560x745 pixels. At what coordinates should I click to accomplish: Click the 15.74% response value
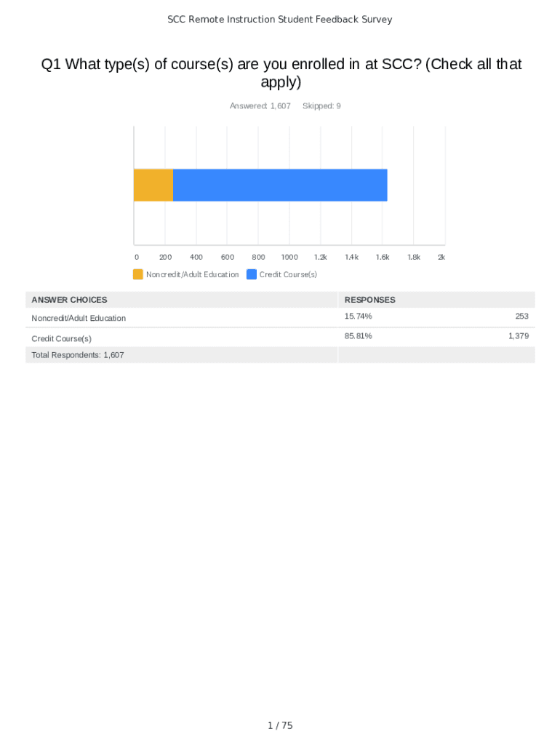coord(359,316)
